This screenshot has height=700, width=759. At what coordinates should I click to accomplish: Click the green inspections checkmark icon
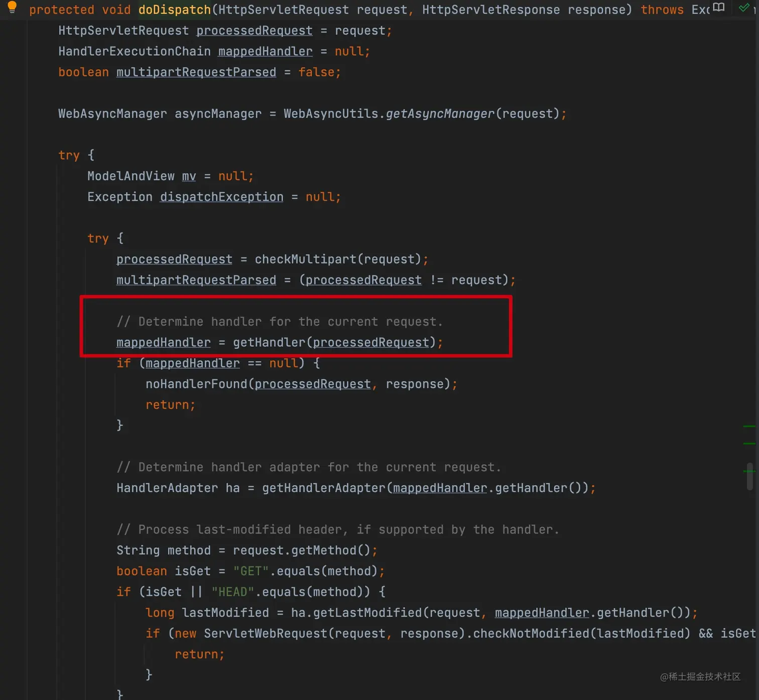(744, 8)
